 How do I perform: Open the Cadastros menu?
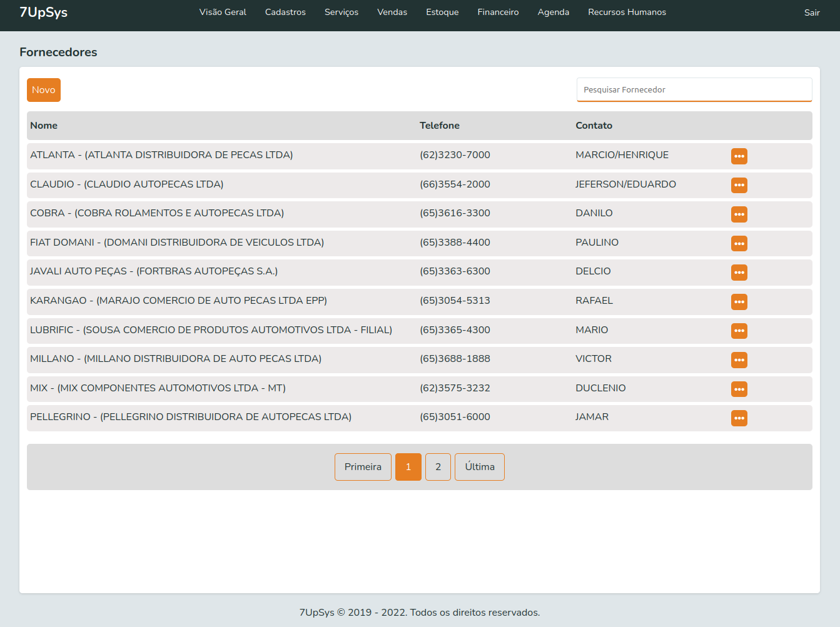285,12
